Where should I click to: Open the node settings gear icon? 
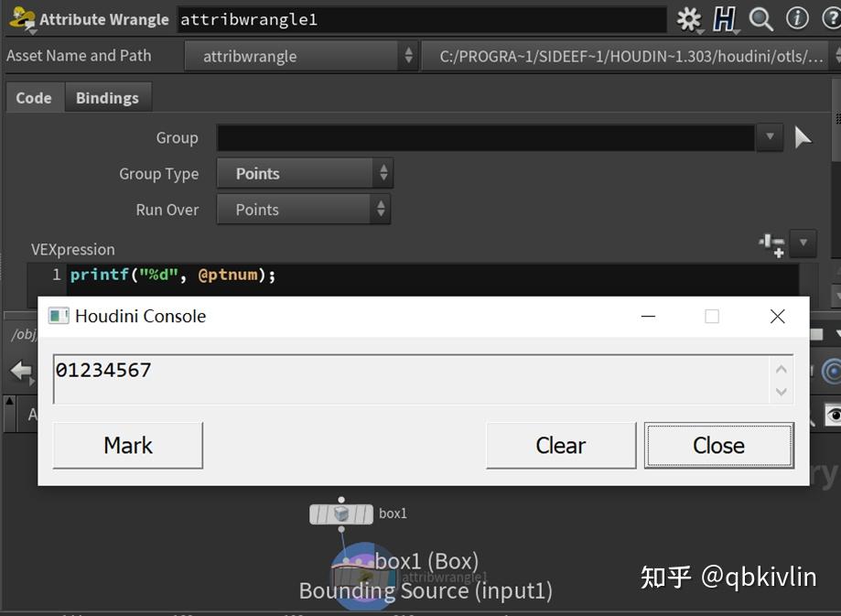(688, 18)
